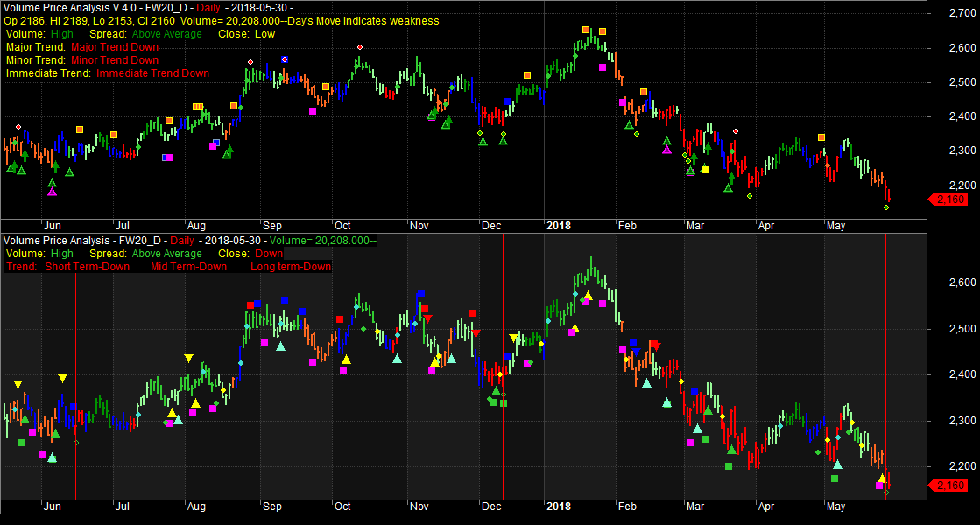Click the green square marker below May bars
Image resolution: width=980 pixels, height=525 pixels.
(x=835, y=479)
